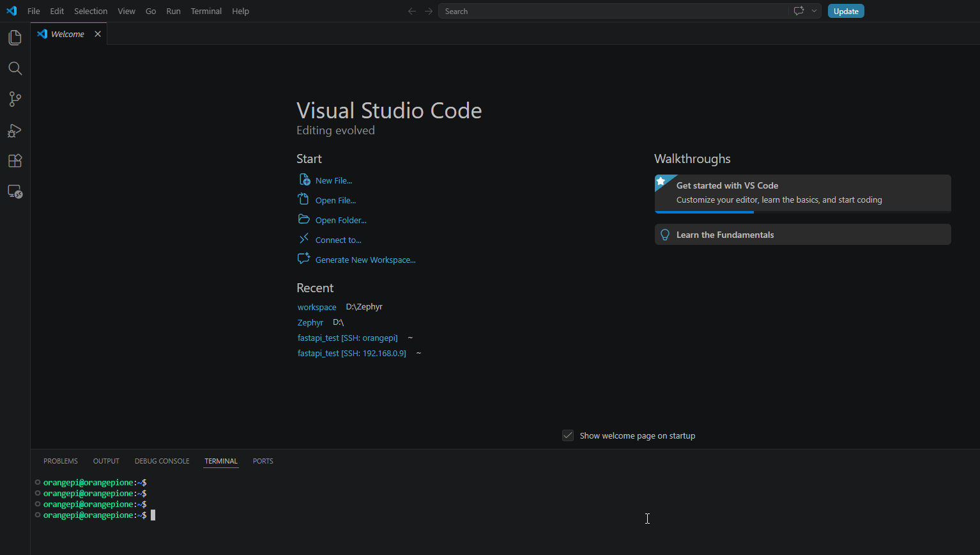Close the Welcome tab

(98, 34)
